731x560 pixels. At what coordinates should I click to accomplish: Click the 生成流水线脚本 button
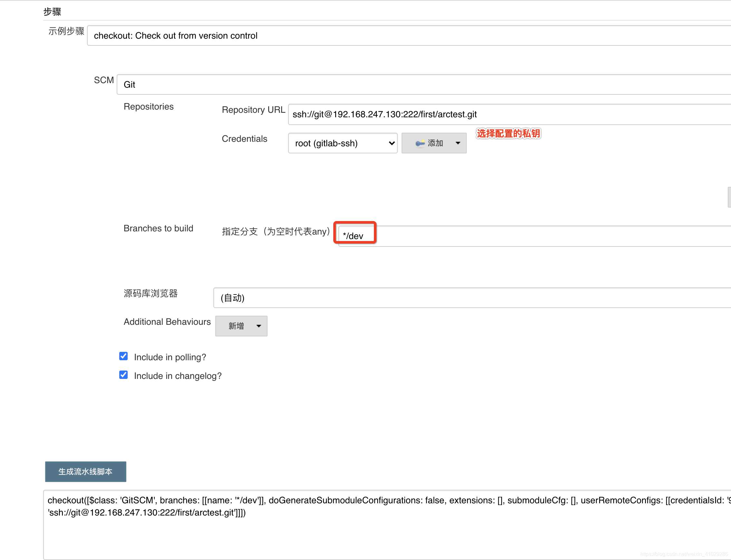[x=86, y=472]
